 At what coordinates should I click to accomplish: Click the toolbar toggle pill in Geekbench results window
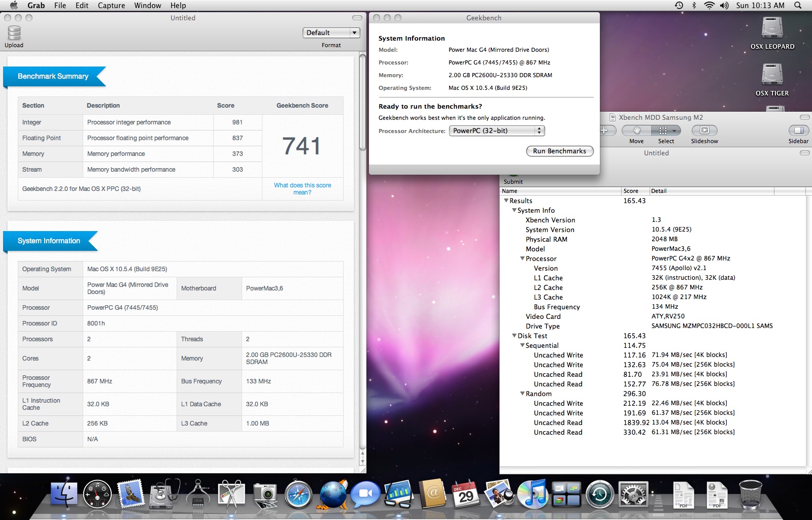(x=357, y=18)
